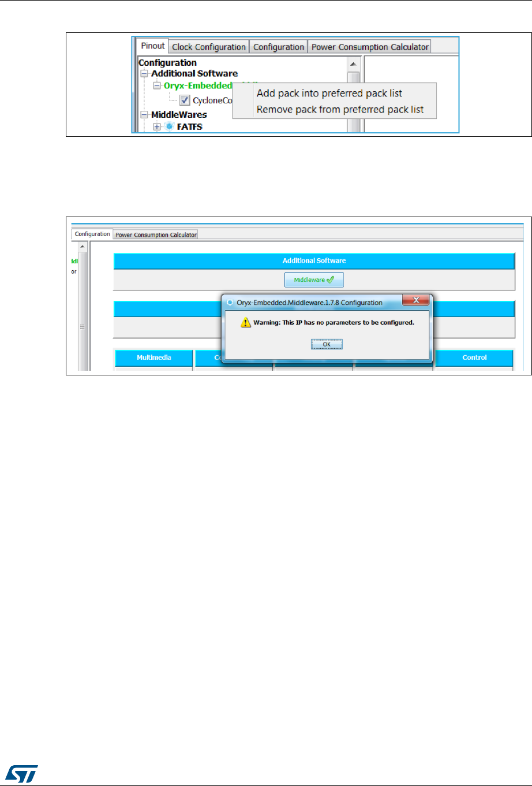The image size is (532, 786).
Task: Collapse the Additional Software tree node
Action: [x=144, y=74]
